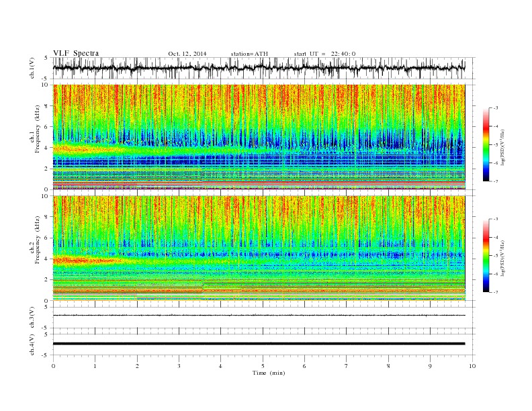
Task: Click the thick ch.4 waveform trace
Action: pos(259,344)
